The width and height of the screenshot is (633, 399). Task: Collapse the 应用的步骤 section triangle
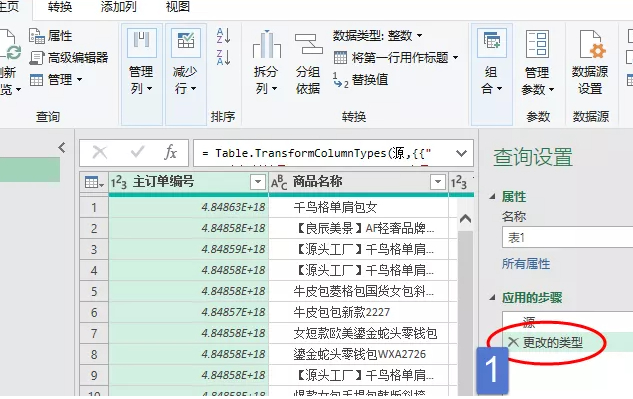492,298
